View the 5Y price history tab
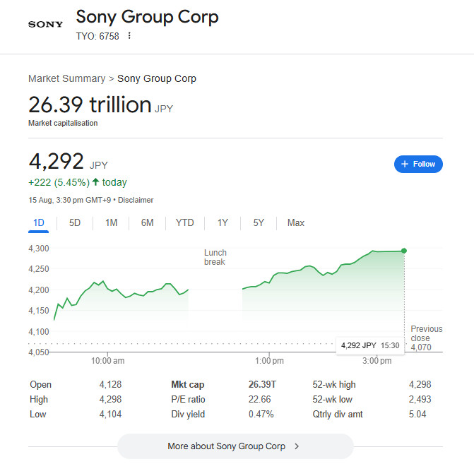474x476 pixels. 259,223
